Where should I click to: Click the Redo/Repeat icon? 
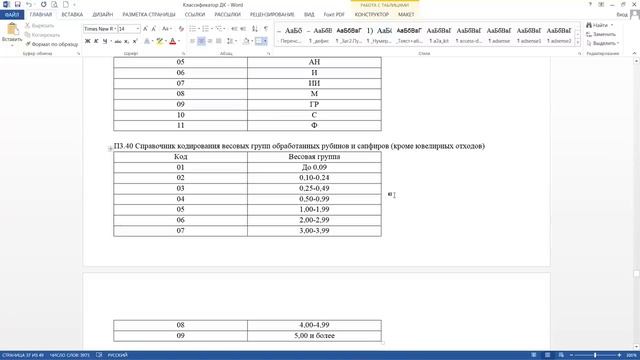coord(43,4)
